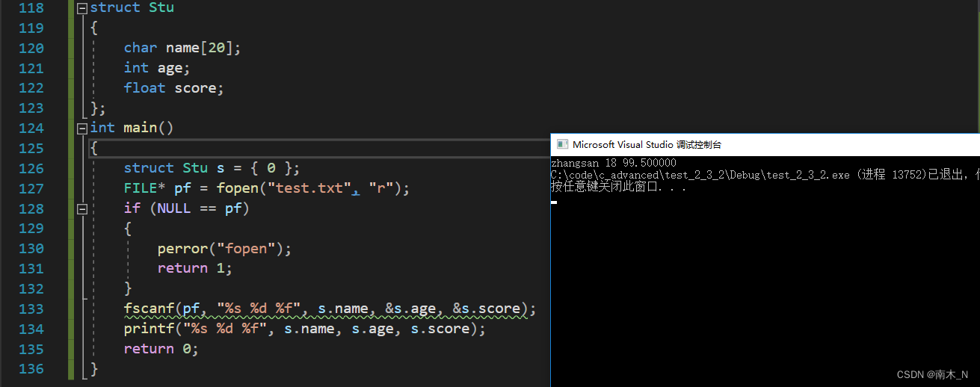The width and height of the screenshot is (980, 387).
Task: Select the Microsoft Visual Studio console title
Action: pyautogui.click(x=647, y=145)
